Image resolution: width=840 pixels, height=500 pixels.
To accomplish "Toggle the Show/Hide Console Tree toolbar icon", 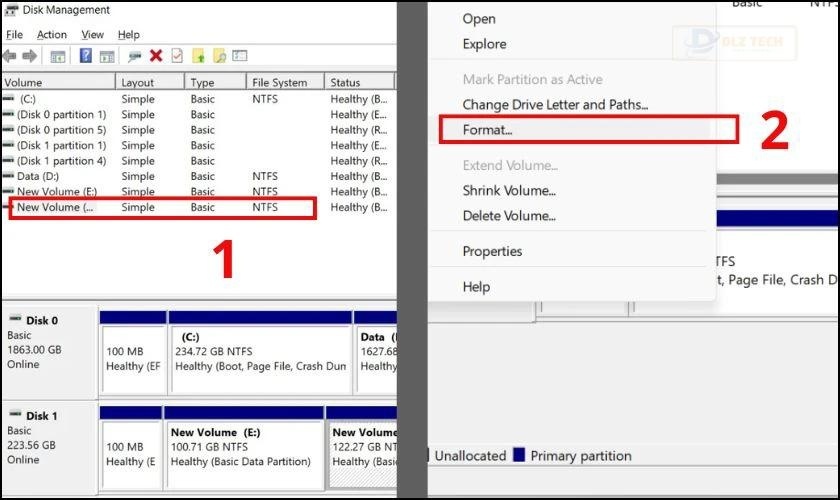I will (57, 56).
